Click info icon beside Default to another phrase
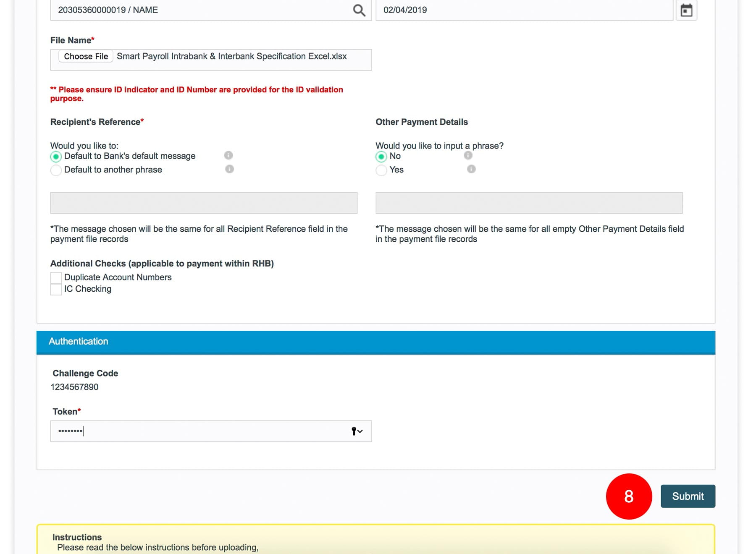The height and width of the screenshot is (554, 756). click(229, 169)
